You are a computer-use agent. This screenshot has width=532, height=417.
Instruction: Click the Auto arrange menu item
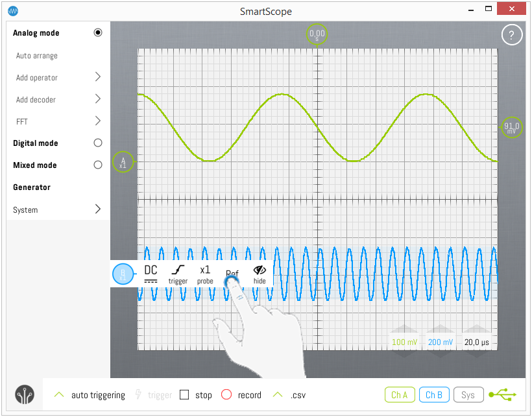[37, 56]
